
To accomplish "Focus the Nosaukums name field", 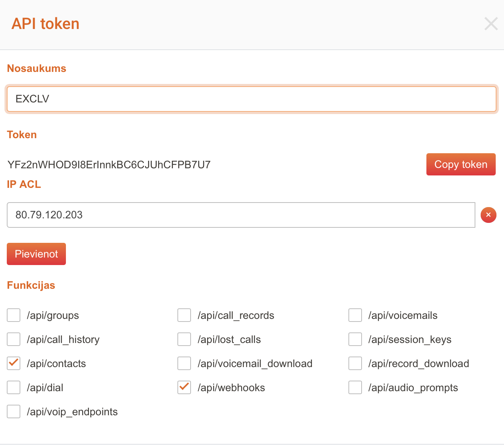I will (251, 99).
